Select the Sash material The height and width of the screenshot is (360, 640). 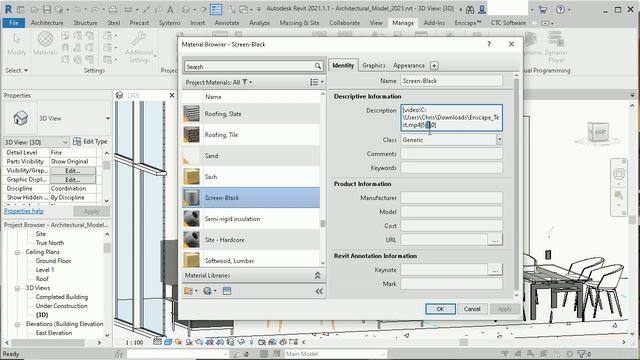click(251, 177)
